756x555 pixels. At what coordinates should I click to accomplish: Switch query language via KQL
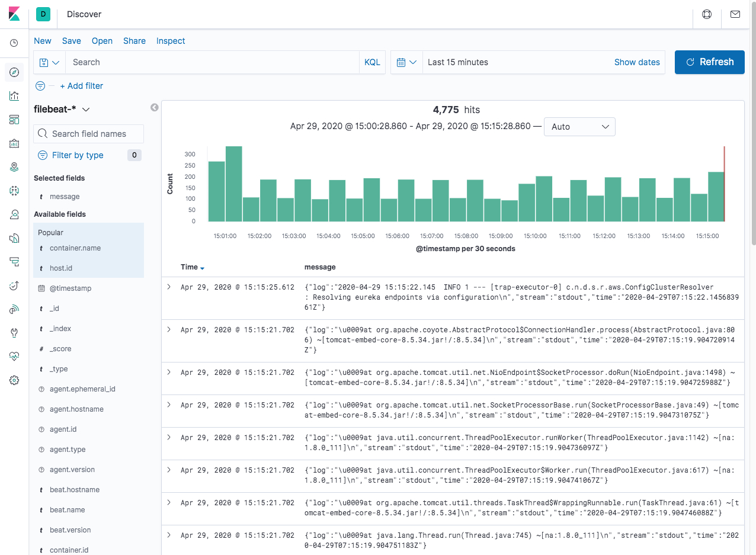(x=372, y=62)
